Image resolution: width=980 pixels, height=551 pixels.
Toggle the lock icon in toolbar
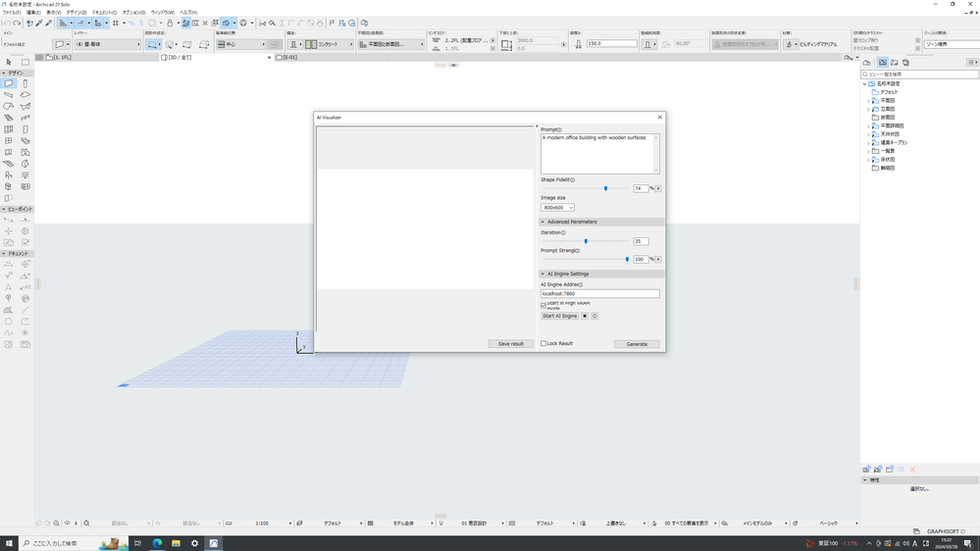tap(170, 24)
